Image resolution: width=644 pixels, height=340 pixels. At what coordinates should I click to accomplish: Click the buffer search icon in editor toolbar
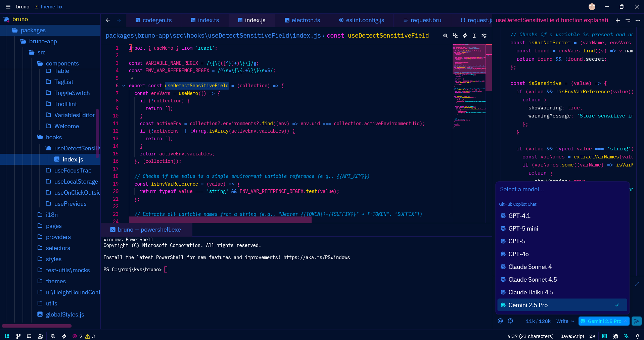[445, 36]
